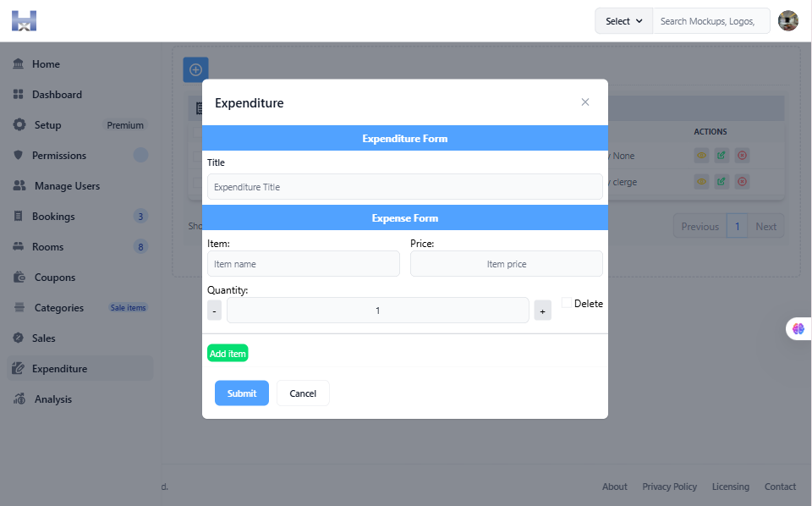This screenshot has height=506, width=812.
Task: Click the green Add item button
Action: (x=227, y=353)
